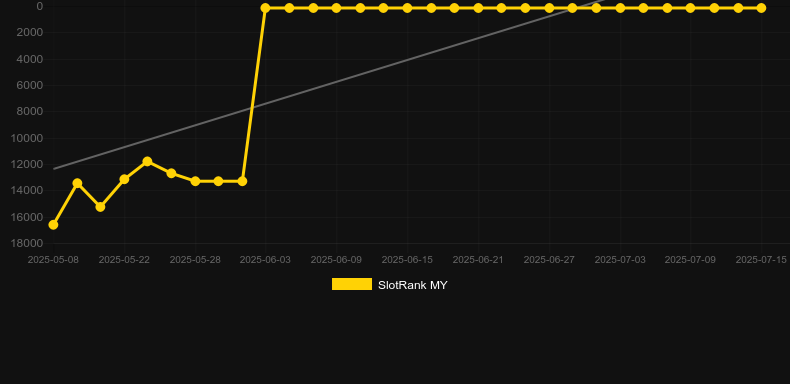The height and width of the screenshot is (384, 790).
Task: Click the SlotRank MY legend label
Action: coord(412,285)
